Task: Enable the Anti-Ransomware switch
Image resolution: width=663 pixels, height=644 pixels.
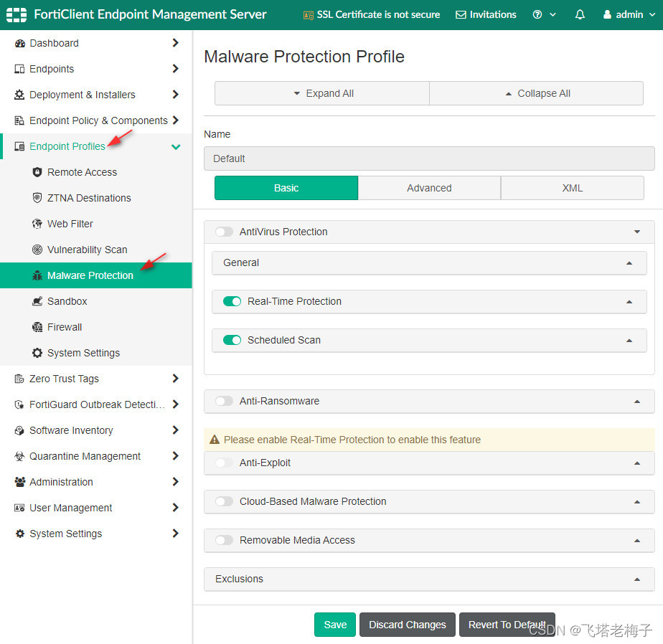Action: pos(224,401)
